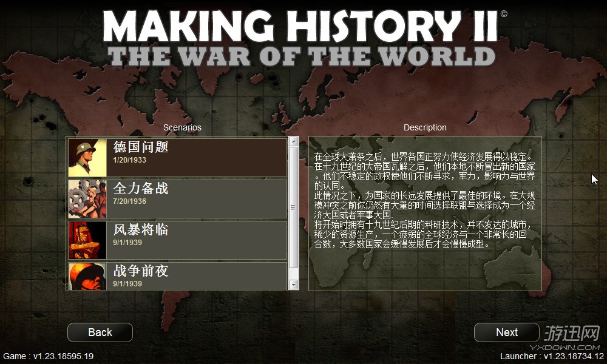Click the scenario list scroll up arrow
Viewport: 607px width, 364px height.
pyautogui.click(x=293, y=141)
